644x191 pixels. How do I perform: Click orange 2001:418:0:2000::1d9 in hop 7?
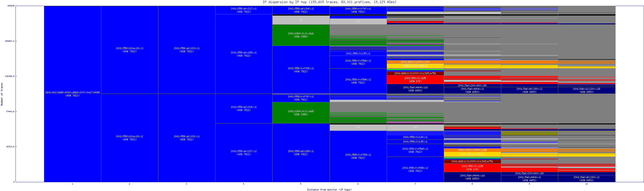tap(415, 62)
